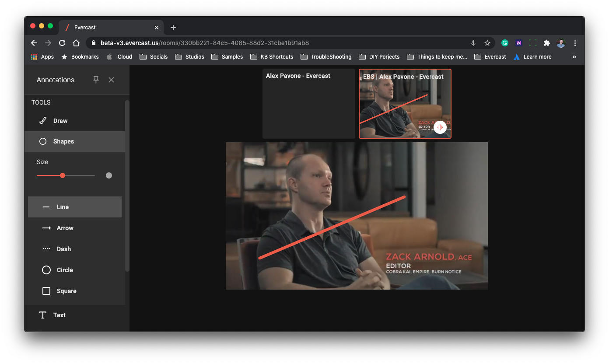Choose the Line shape
Viewport: 609px width, 364px height.
point(75,207)
